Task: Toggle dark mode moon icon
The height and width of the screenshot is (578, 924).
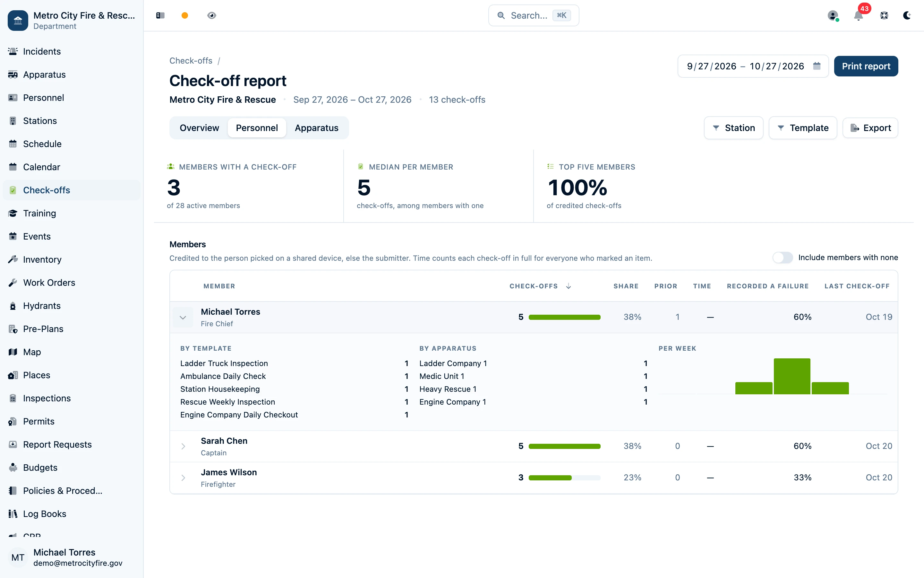Action: [x=907, y=15]
